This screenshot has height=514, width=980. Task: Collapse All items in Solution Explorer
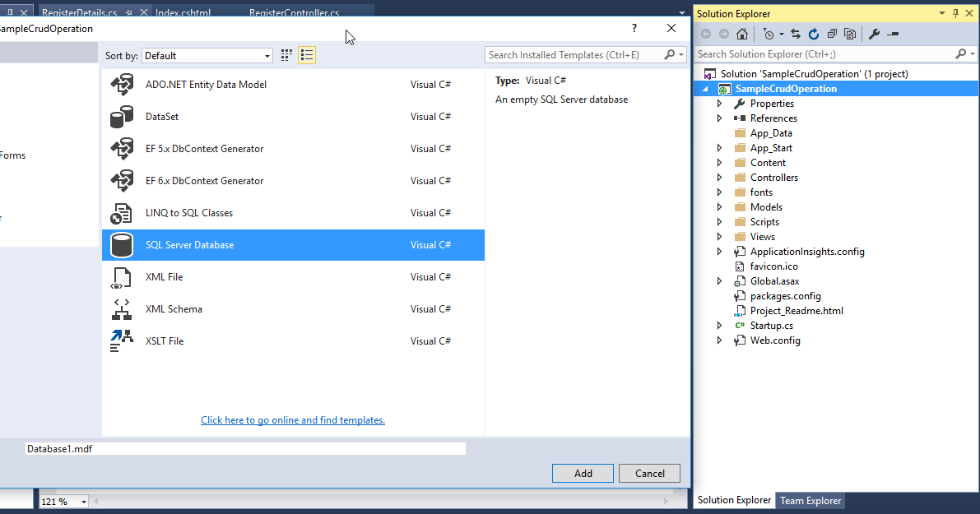[x=831, y=34]
